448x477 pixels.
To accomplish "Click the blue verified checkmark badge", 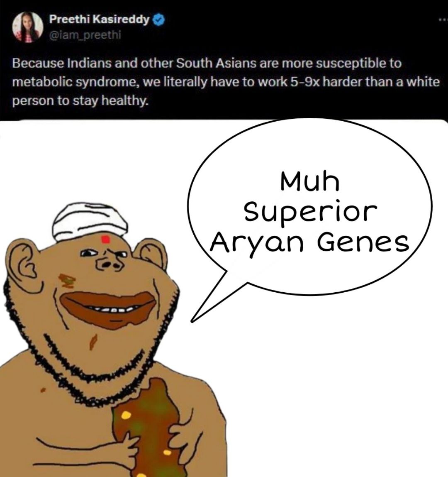I will coord(158,20).
